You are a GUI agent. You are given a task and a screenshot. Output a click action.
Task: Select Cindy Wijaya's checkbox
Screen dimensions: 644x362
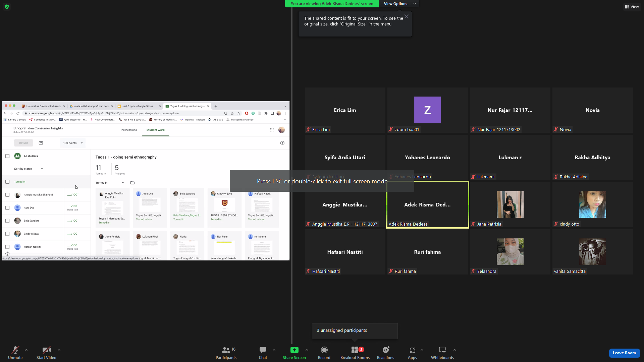tap(7, 234)
